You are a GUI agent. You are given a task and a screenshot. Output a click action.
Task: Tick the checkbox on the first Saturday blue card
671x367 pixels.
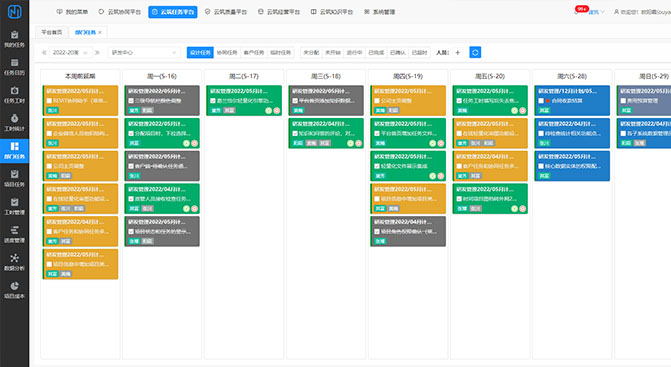541,101
